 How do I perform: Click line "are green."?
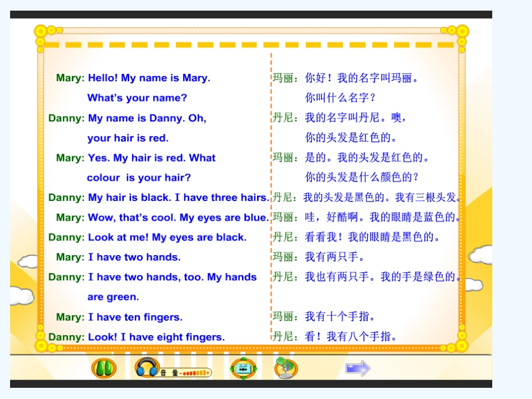[x=113, y=297]
